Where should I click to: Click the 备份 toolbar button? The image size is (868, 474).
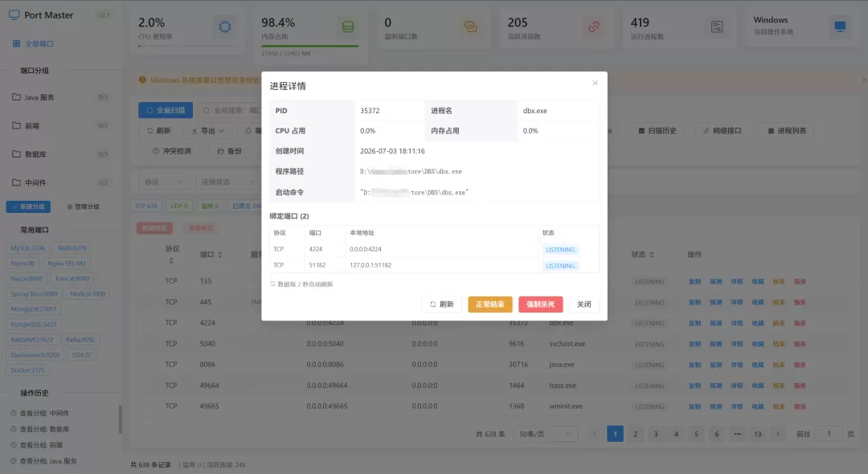230,151
